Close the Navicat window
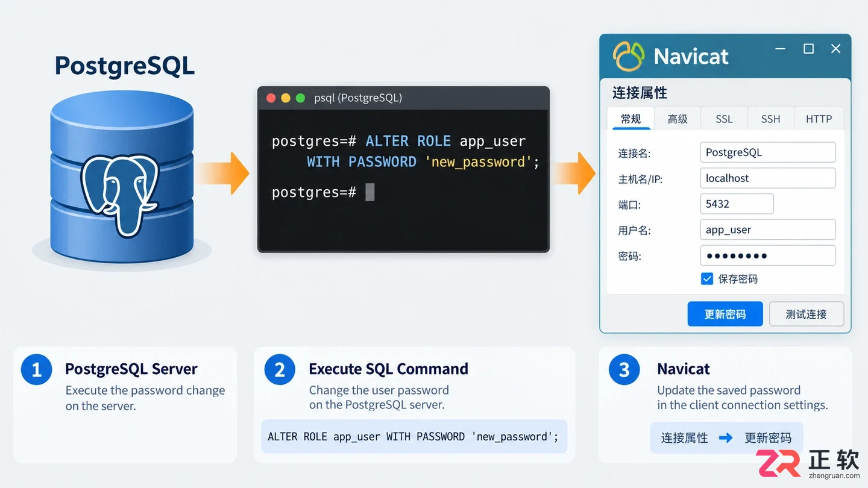This screenshot has height=488, width=868. (x=835, y=49)
